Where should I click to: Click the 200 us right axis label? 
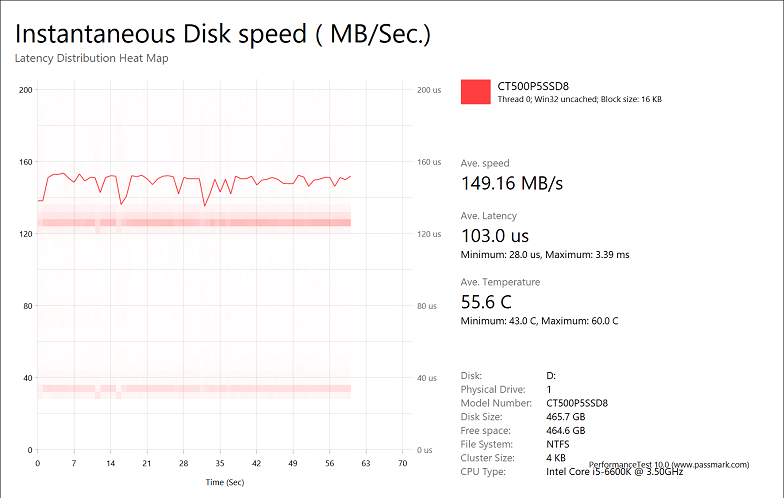429,90
